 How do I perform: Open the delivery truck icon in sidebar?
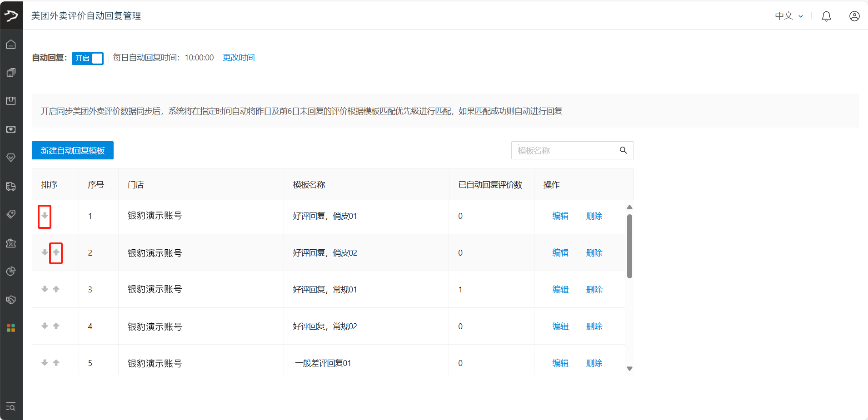[x=11, y=186]
